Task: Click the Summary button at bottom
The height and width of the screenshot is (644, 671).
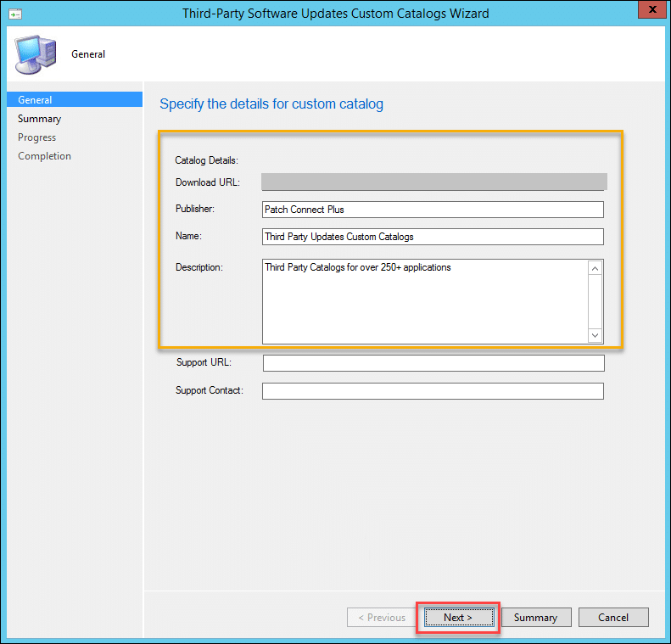Action: tap(536, 618)
